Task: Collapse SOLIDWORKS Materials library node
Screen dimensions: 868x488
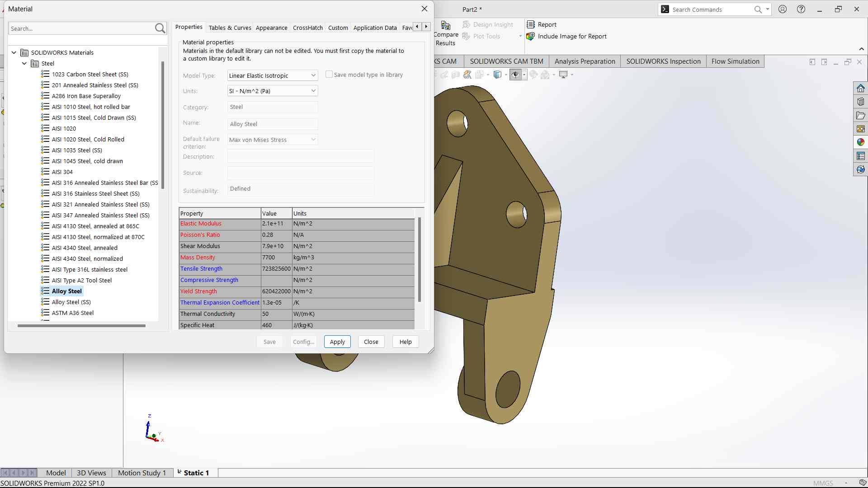Action: (x=14, y=53)
